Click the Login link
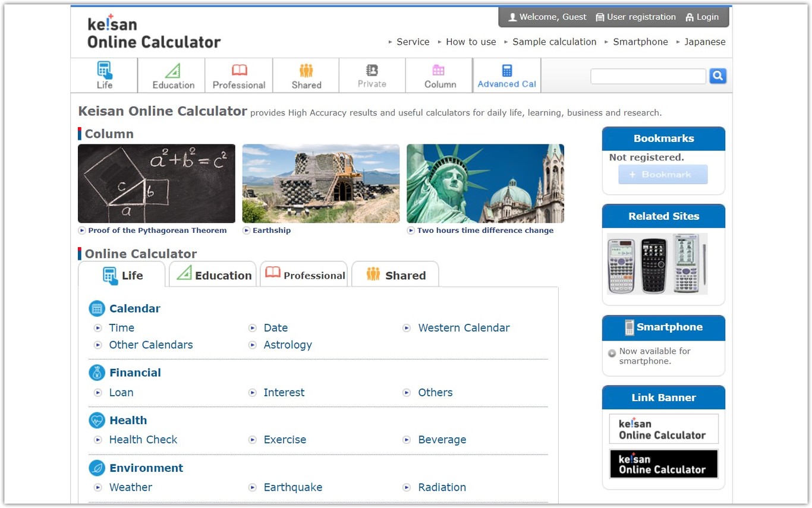Screen dimensions: 812x508 point(707,17)
